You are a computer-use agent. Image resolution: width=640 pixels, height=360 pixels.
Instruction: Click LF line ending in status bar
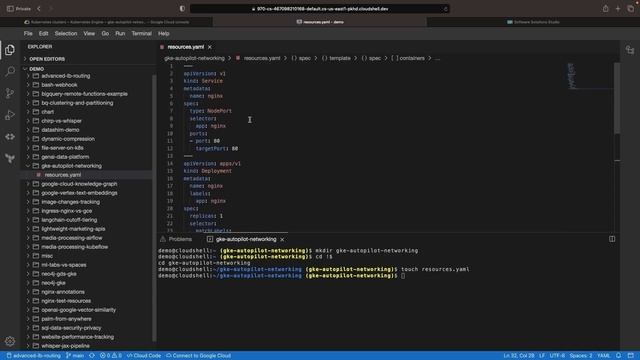tap(542, 356)
